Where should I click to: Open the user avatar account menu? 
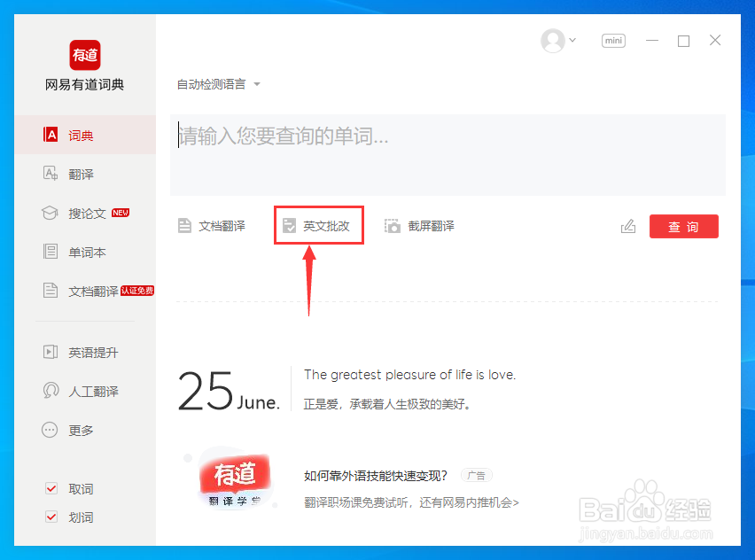click(553, 41)
